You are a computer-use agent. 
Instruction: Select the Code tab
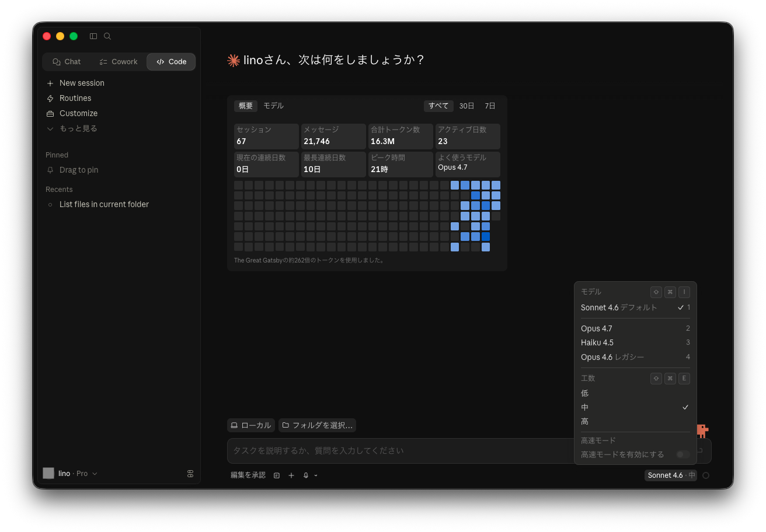(171, 62)
